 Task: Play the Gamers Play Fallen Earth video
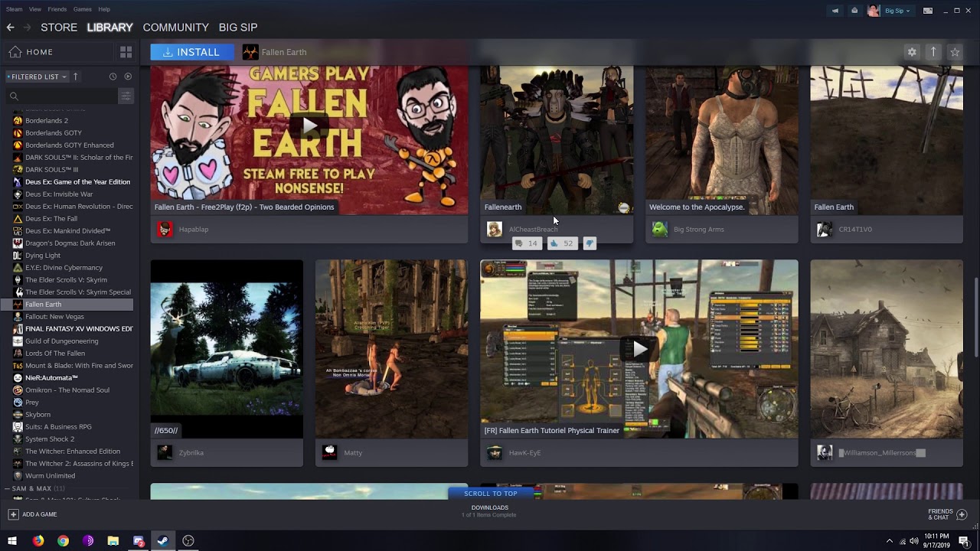click(x=309, y=126)
